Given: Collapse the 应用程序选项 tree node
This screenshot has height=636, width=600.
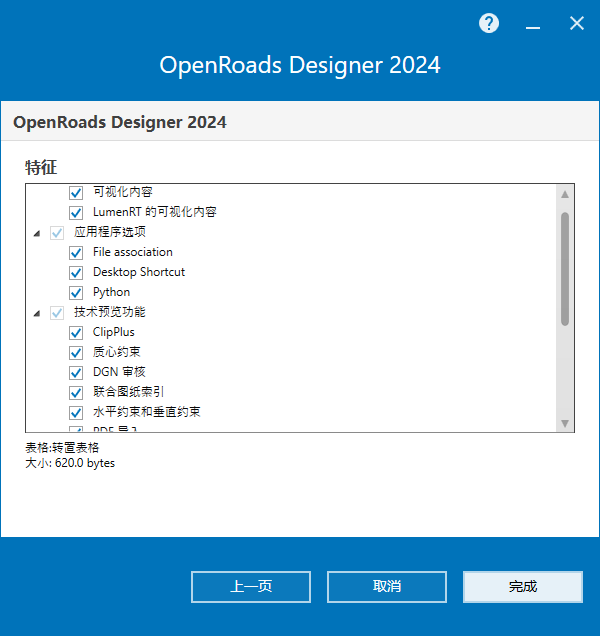Looking at the screenshot, I should click(37, 233).
